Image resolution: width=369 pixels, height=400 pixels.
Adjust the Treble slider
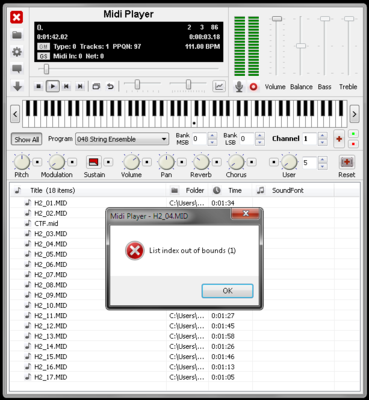[x=349, y=19]
